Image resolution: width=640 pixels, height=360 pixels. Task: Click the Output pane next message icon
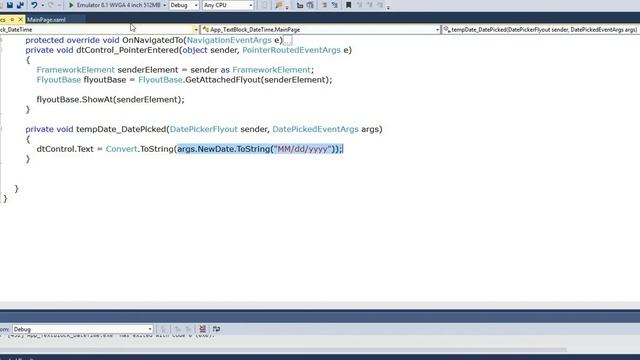[x=189, y=329]
